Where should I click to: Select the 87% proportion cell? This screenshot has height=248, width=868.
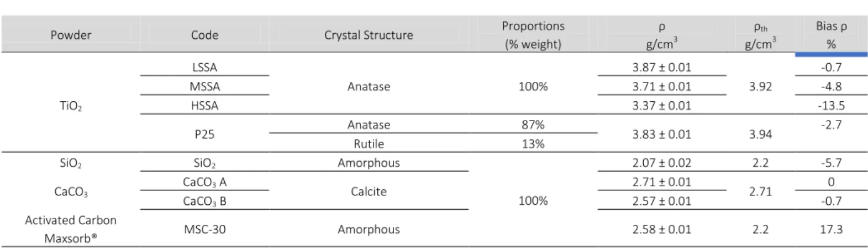(x=533, y=125)
